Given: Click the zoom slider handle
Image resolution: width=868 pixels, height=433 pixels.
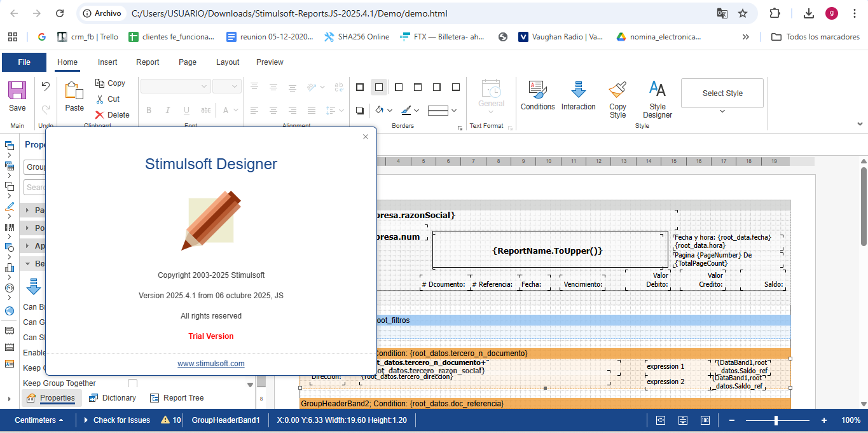Looking at the screenshot, I should pos(776,420).
